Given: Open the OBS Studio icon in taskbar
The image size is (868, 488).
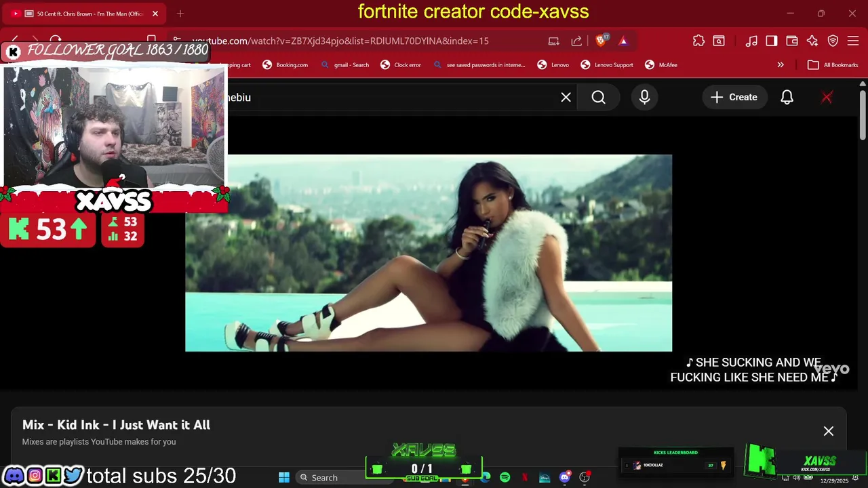Looking at the screenshot, I should tap(585, 477).
